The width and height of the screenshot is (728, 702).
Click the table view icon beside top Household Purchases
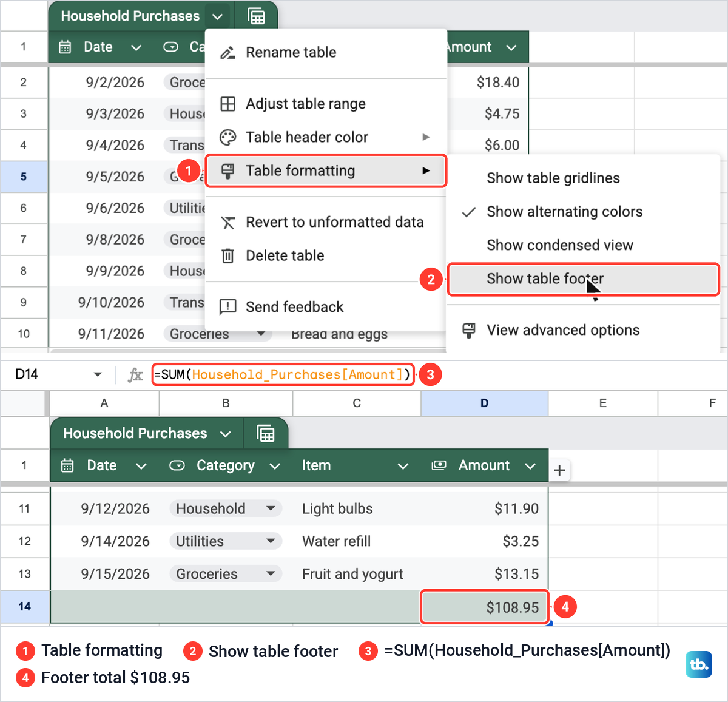point(257,16)
